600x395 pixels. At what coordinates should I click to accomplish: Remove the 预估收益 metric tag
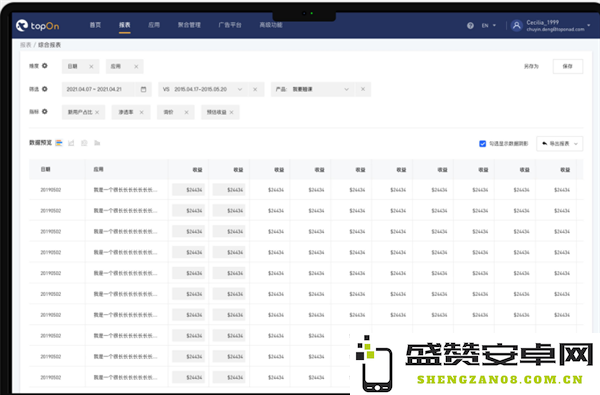(232, 112)
